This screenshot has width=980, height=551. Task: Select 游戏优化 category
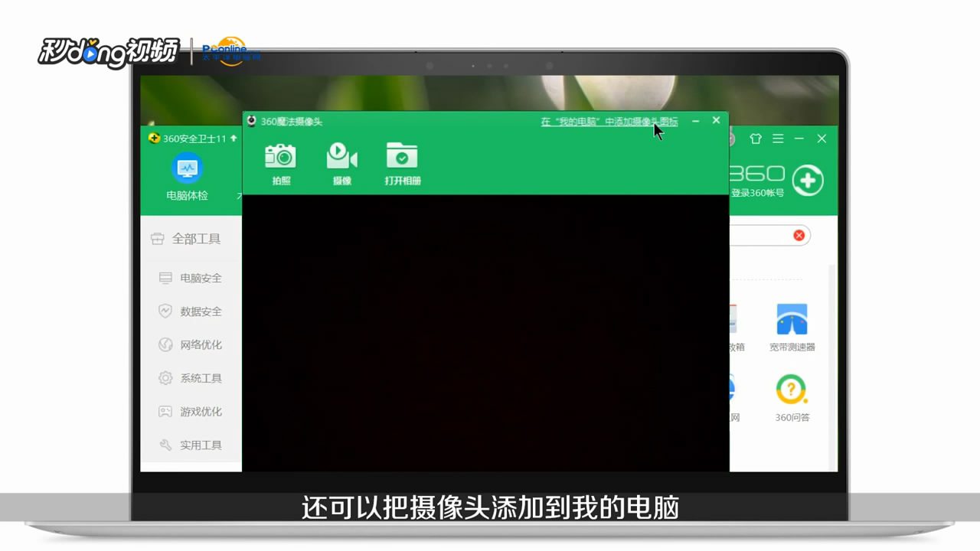coord(191,411)
